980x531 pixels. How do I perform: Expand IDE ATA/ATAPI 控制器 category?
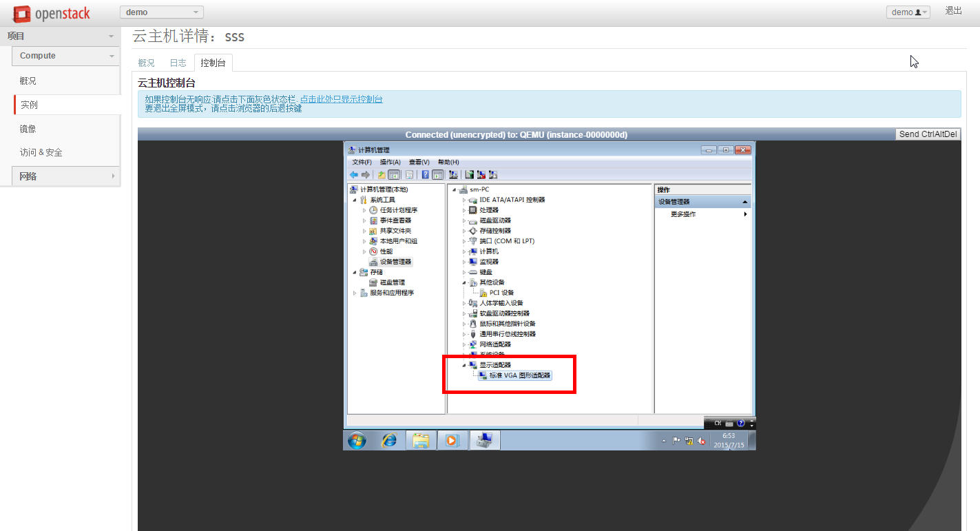click(464, 200)
